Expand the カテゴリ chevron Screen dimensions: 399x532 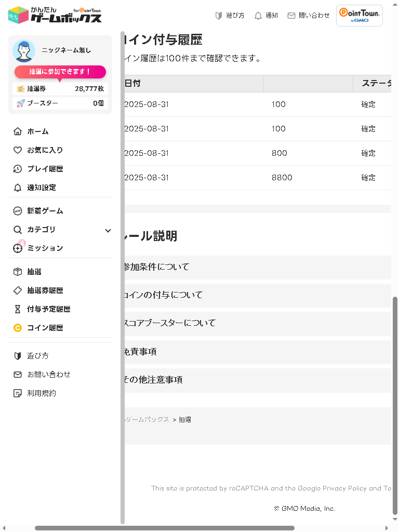108,230
